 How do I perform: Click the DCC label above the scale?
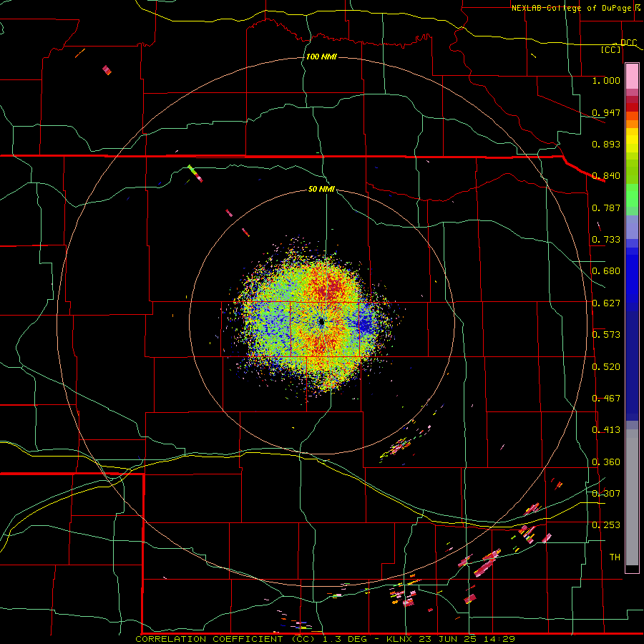click(628, 43)
